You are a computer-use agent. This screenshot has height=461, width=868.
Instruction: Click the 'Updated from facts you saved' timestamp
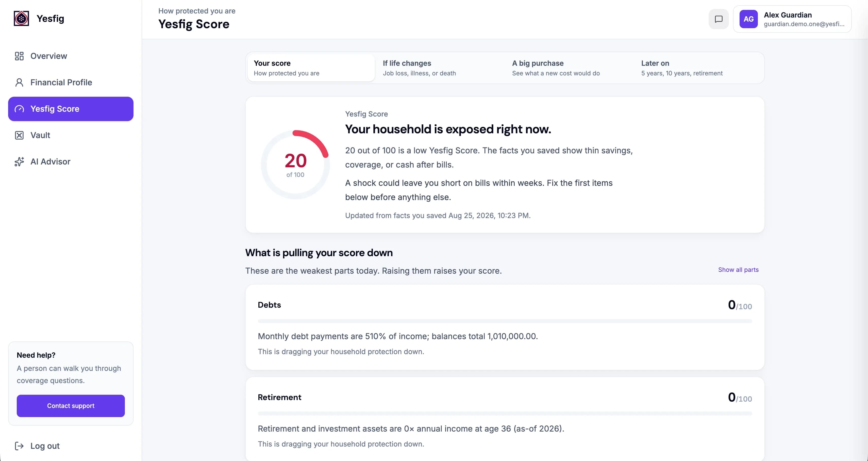[x=438, y=216]
